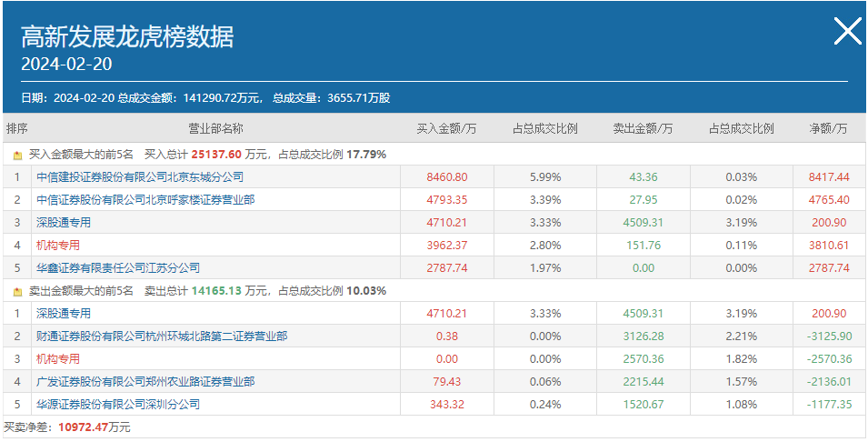
Task: Select net amount -3125.90
Action: (829, 337)
